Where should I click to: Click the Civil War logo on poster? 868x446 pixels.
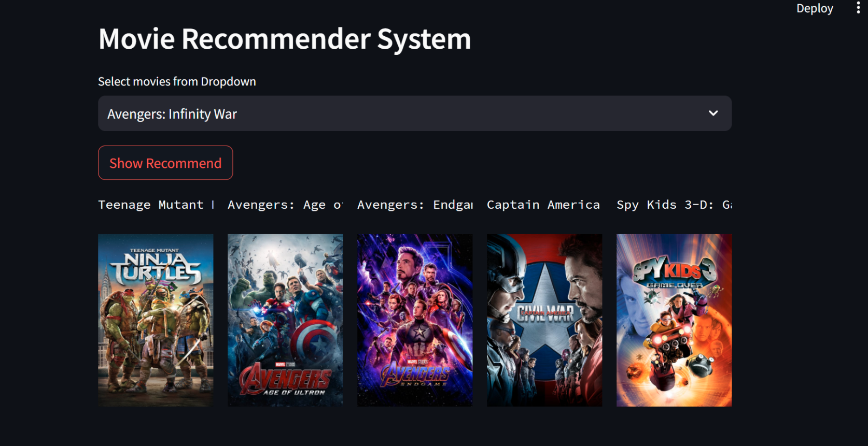[x=545, y=313]
